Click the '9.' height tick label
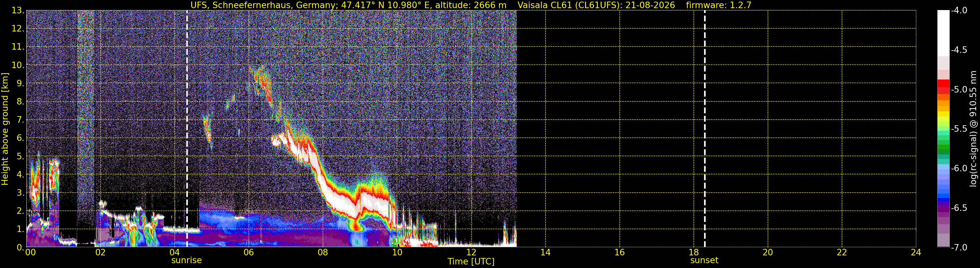Image resolution: width=980 pixels, height=268 pixels. click(x=20, y=83)
